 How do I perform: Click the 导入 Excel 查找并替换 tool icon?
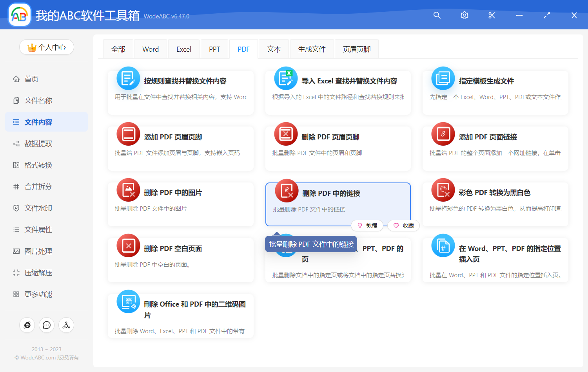tap(286, 78)
